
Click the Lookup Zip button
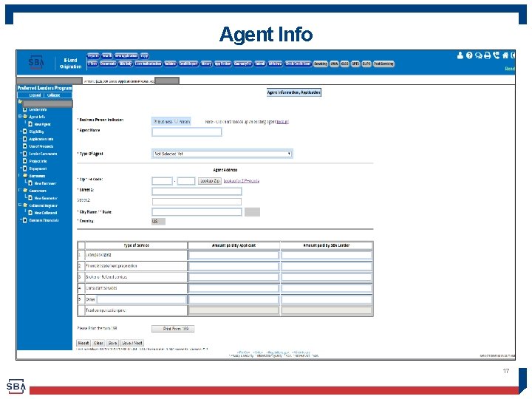click(210, 181)
